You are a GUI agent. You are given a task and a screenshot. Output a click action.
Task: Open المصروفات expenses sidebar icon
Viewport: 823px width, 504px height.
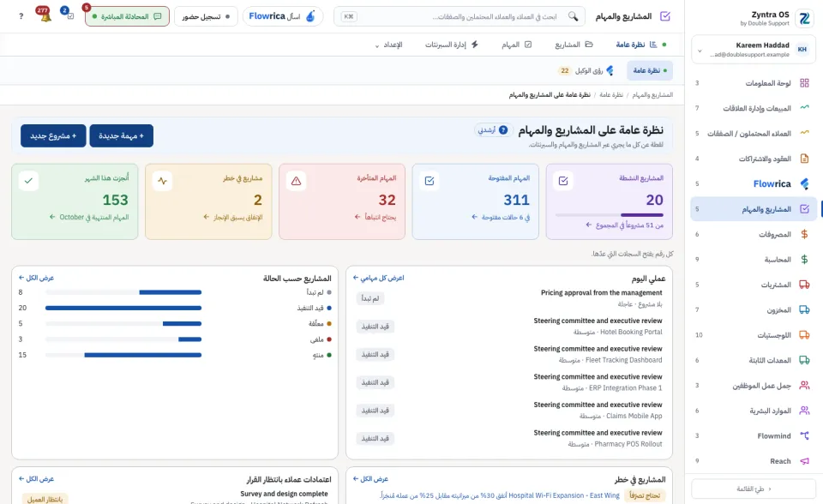804,234
